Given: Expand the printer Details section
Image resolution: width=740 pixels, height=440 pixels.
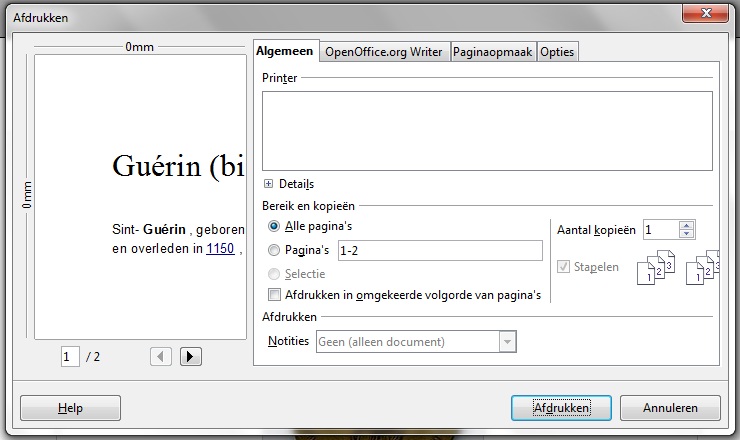Looking at the screenshot, I should tap(269, 184).
